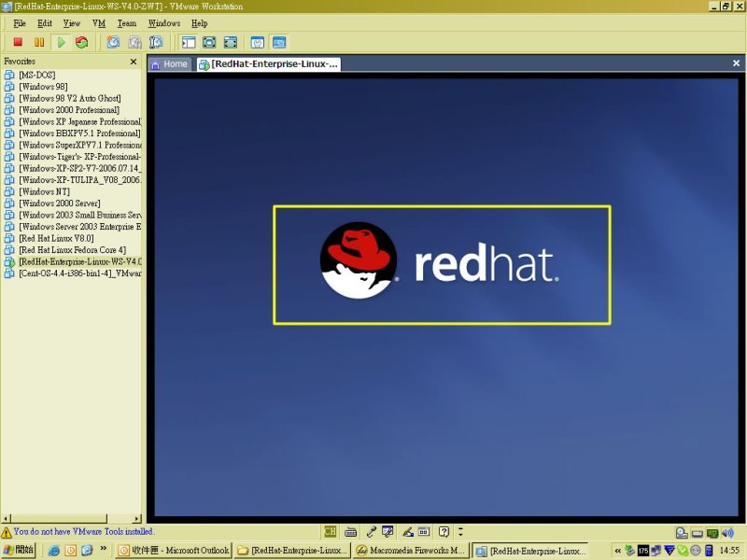Close the Favorites panel

pos(134,62)
